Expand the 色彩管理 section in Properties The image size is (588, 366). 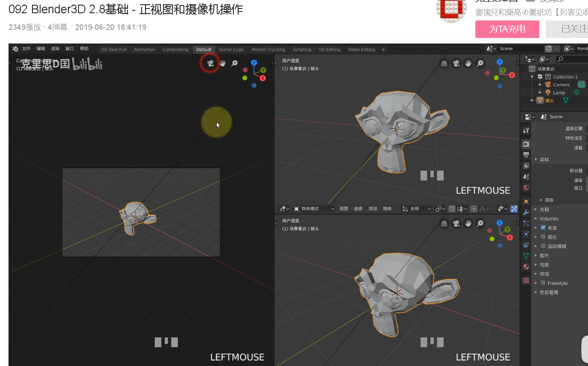(x=550, y=292)
